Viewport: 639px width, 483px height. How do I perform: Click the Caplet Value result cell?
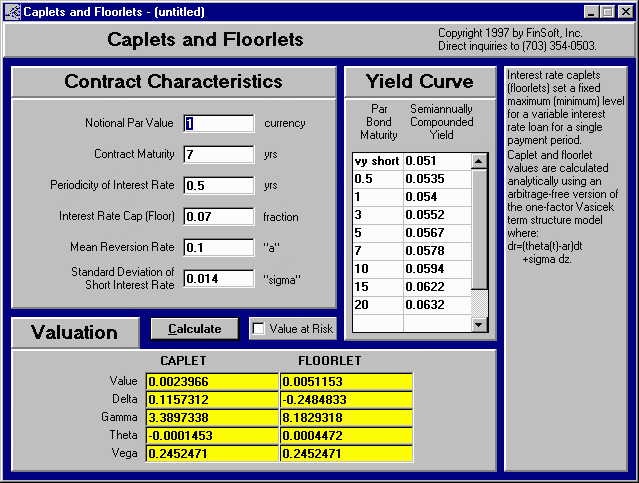pos(212,381)
